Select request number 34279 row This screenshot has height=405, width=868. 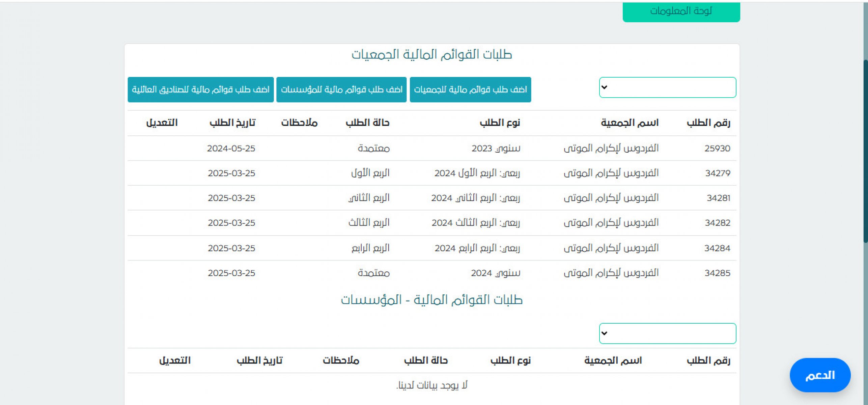717,173
